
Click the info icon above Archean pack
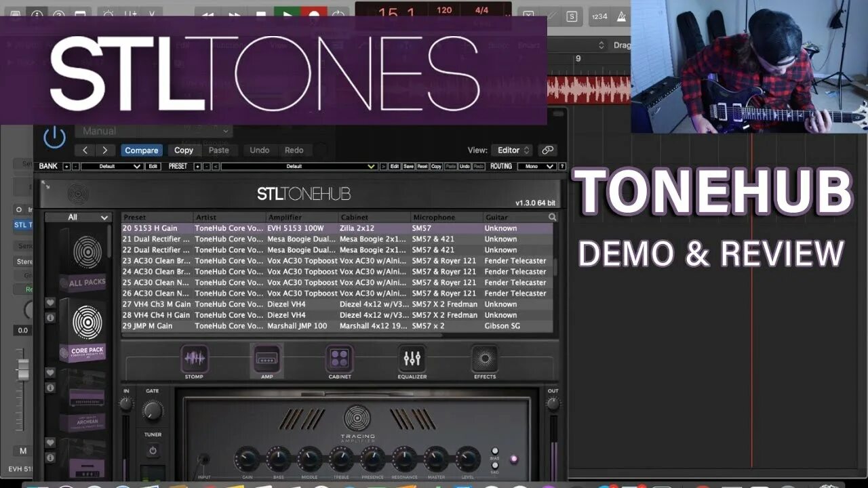50,388
